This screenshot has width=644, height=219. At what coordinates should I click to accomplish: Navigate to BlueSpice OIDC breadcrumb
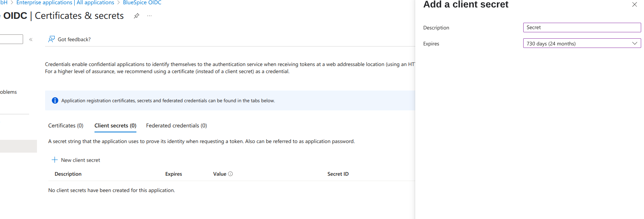(142, 3)
